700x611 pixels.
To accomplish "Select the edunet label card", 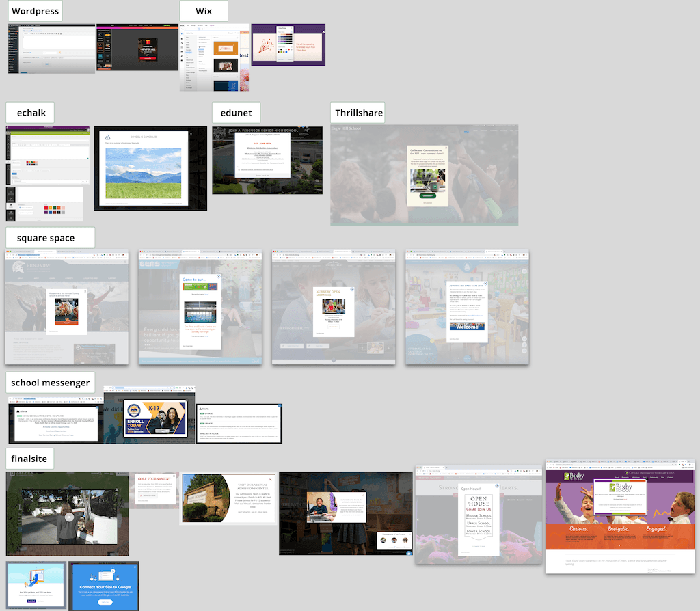I will tap(236, 113).
